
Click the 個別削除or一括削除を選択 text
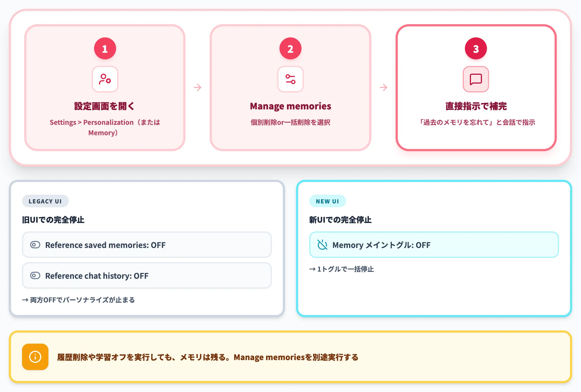click(x=290, y=122)
